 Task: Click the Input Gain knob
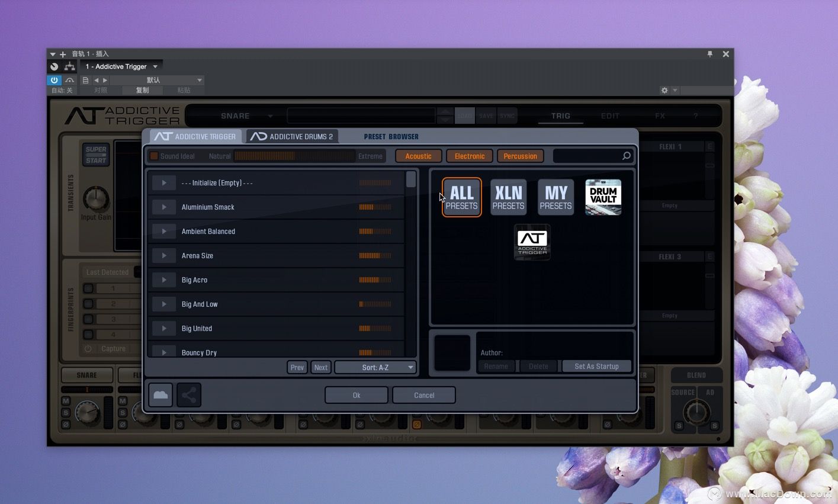pos(96,199)
